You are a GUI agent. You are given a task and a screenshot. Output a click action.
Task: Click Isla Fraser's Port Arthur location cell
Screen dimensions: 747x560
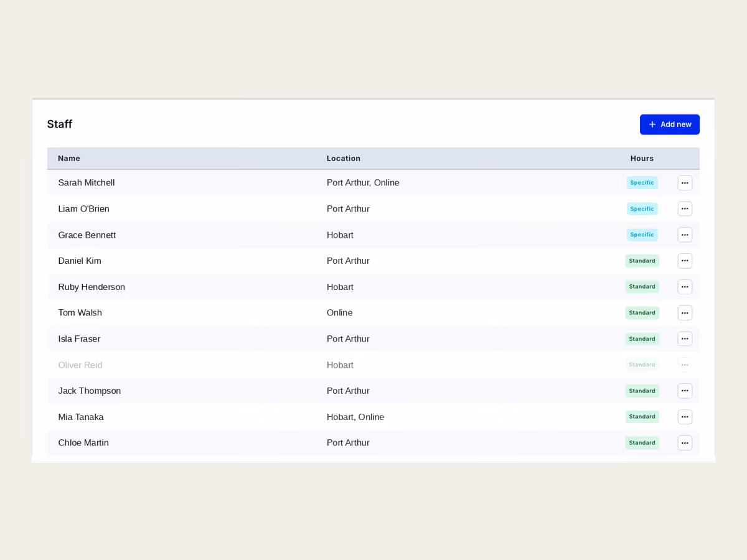click(348, 339)
